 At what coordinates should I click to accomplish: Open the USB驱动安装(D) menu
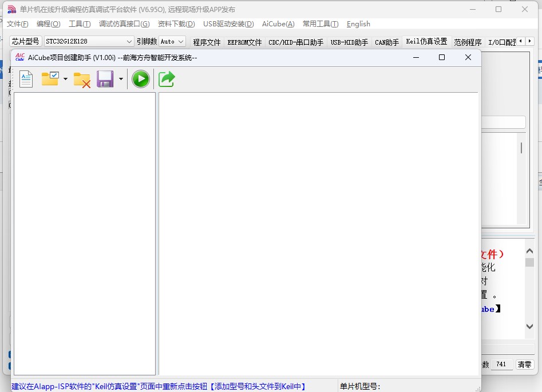[228, 24]
